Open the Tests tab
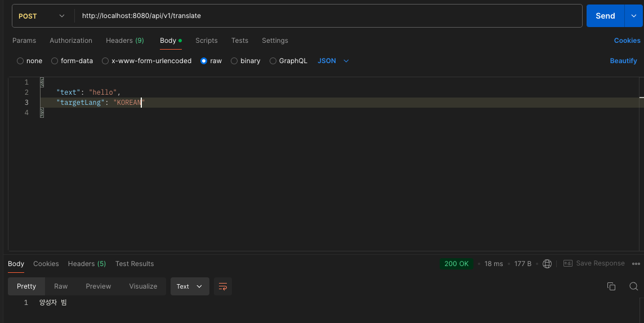The width and height of the screenshot is (644, 323). (240, 41)
